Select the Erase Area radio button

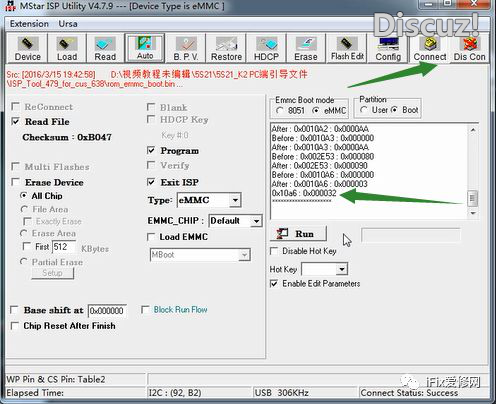coord(24,233)
